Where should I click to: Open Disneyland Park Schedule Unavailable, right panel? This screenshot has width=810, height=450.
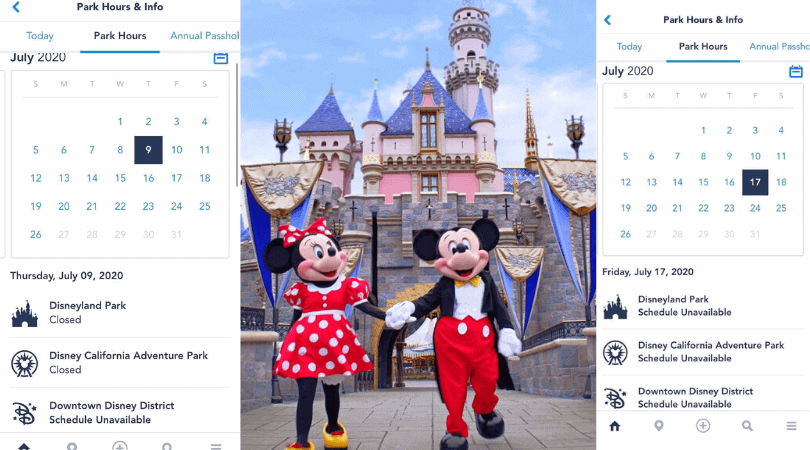coord(703,306)
